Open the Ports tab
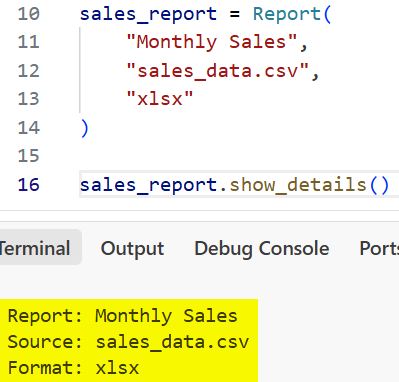 [379, 248]
